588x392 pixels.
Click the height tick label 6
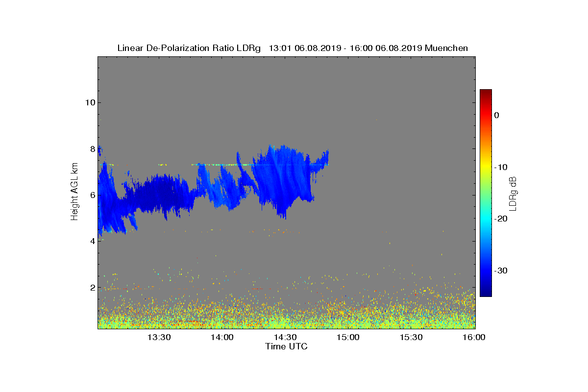(x=92, y=195)
